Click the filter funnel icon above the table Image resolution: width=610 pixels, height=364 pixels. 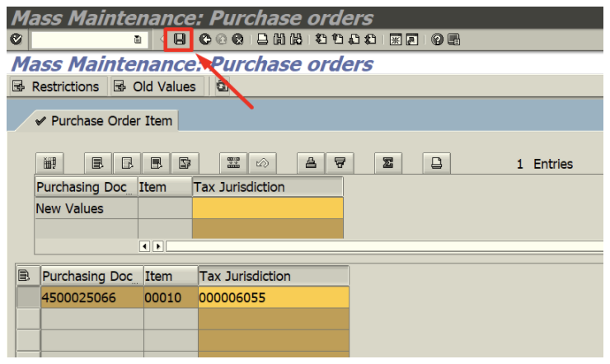[x=339, y=163]
